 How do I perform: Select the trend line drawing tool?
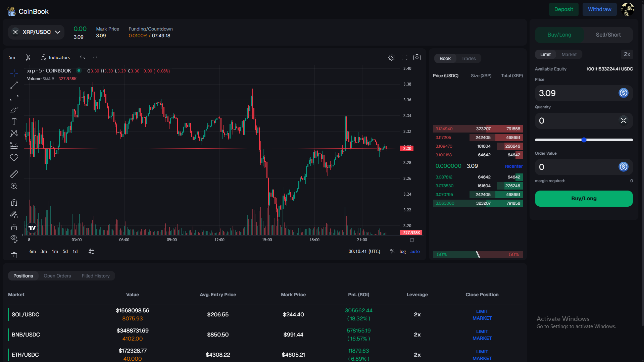[x=14, y=85]
